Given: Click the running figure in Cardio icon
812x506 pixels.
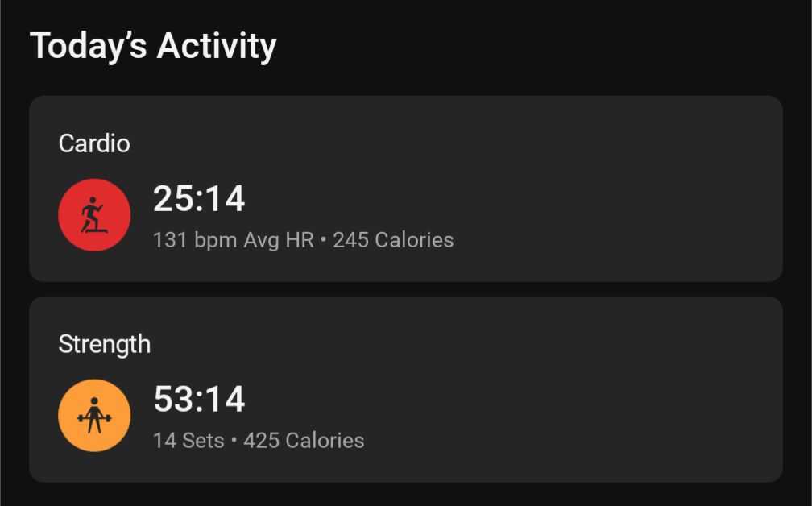Looking at the screenshot, I should [x=92, y=213].
